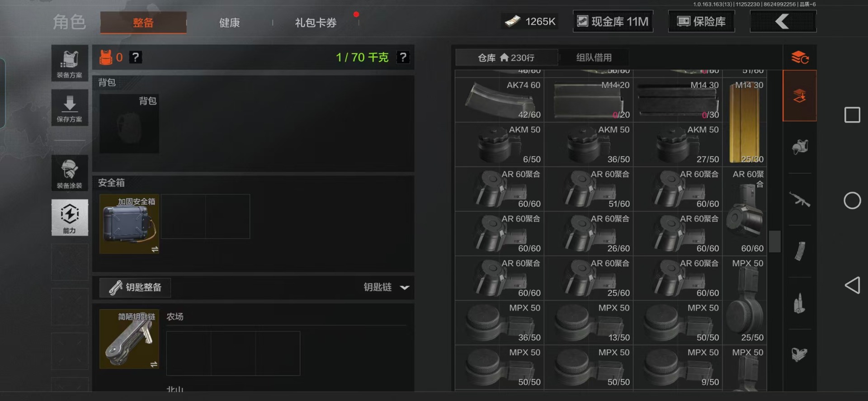This screenshot has height=401, width=868.
Task: Swap the 加固安全箱 secure container
Action: tap(155, 249)
